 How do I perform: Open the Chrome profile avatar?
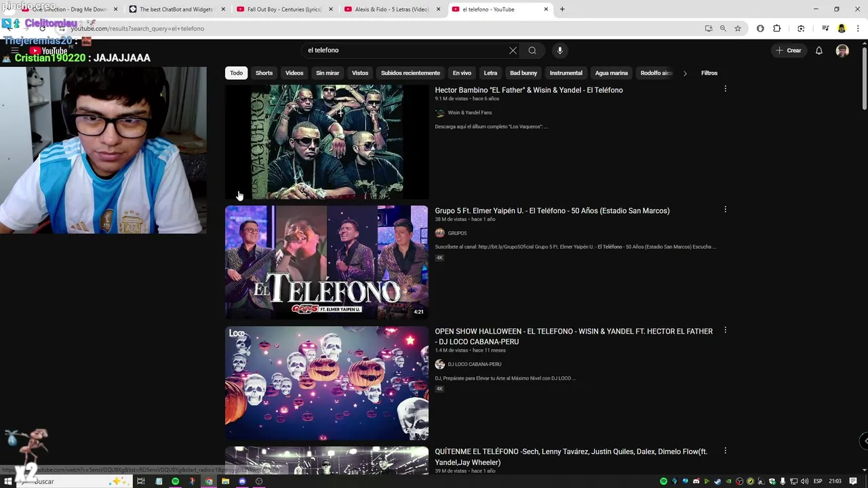point(842,28)
